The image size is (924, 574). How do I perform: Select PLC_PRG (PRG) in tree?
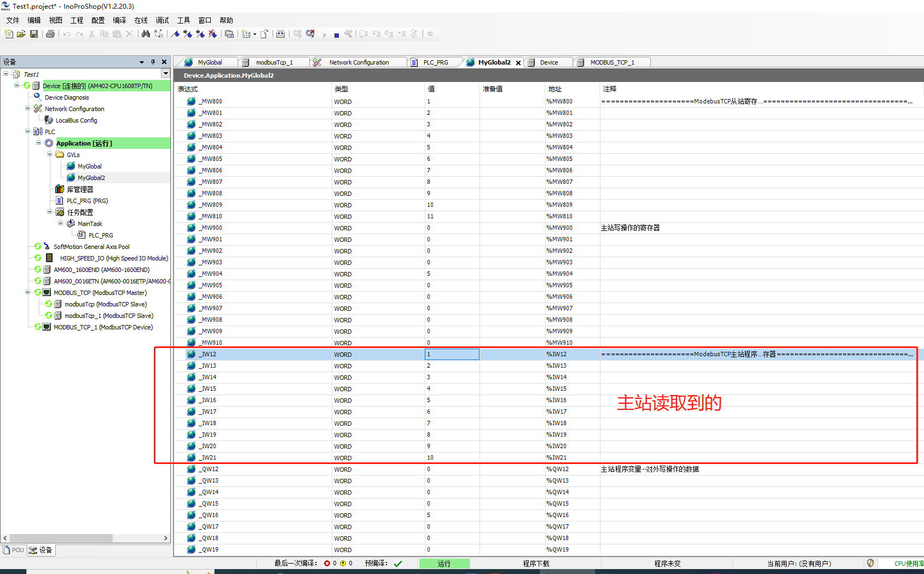[87, 201]
